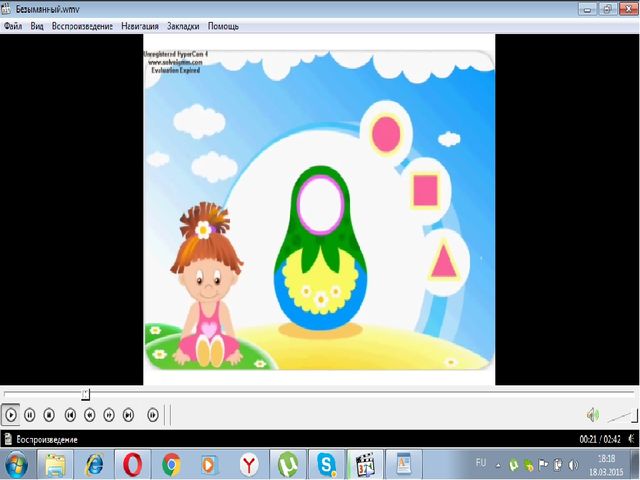The image size is (640, 480).
Task: Click the audio icon beside the time display
Action: [x=632, y=439]
